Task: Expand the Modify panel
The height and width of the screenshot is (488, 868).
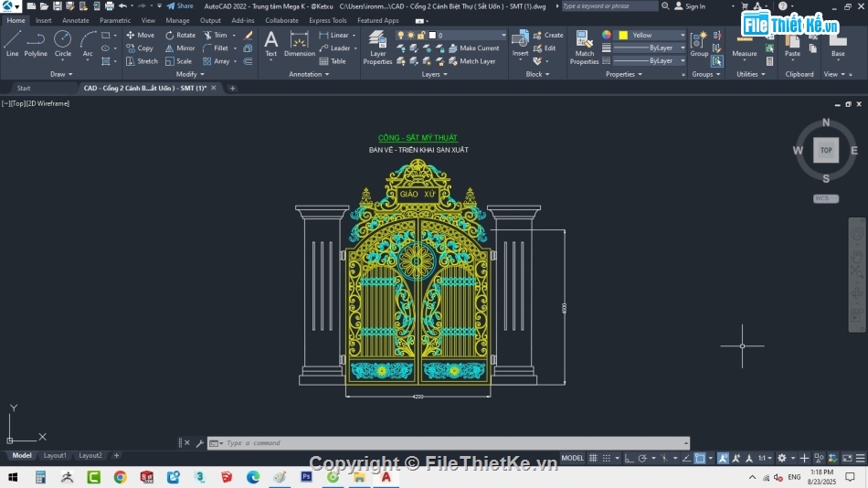Action: 190,74
